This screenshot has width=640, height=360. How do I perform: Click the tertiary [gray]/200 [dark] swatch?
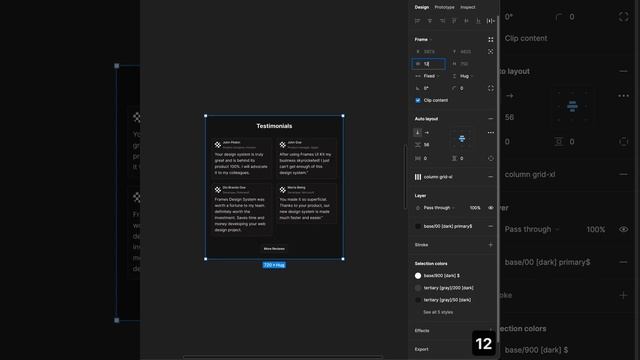418,288
